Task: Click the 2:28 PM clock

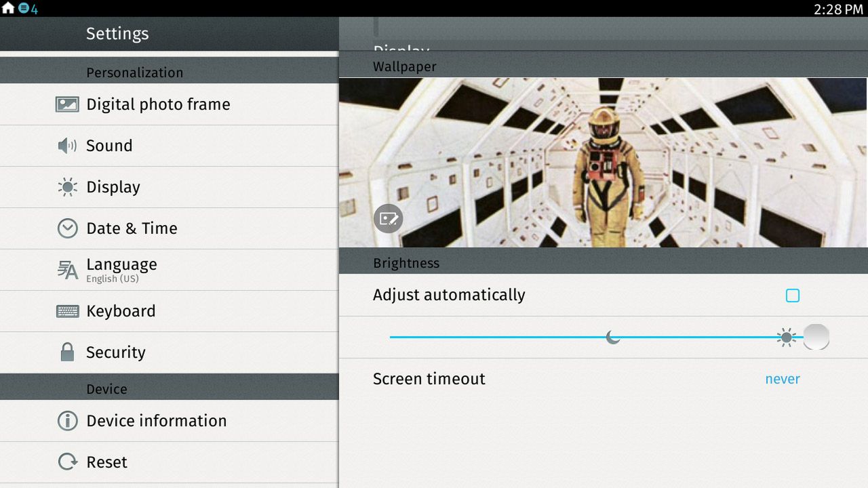Action: 838,9
